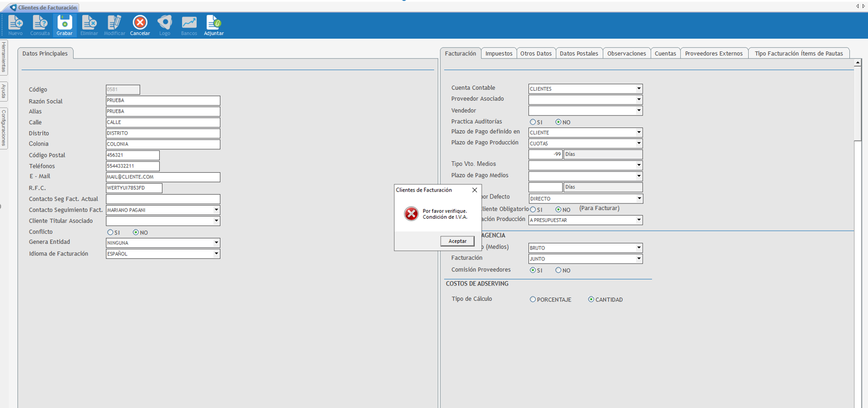Open the Idioma de Facturación dropdown
Viewport: 868px width, 408px height.
(216, 254)
